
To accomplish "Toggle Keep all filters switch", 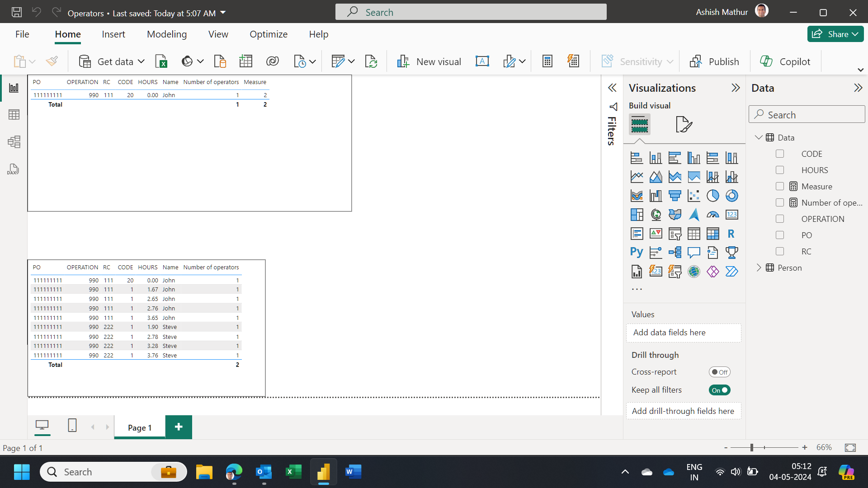I will point(720,390).
